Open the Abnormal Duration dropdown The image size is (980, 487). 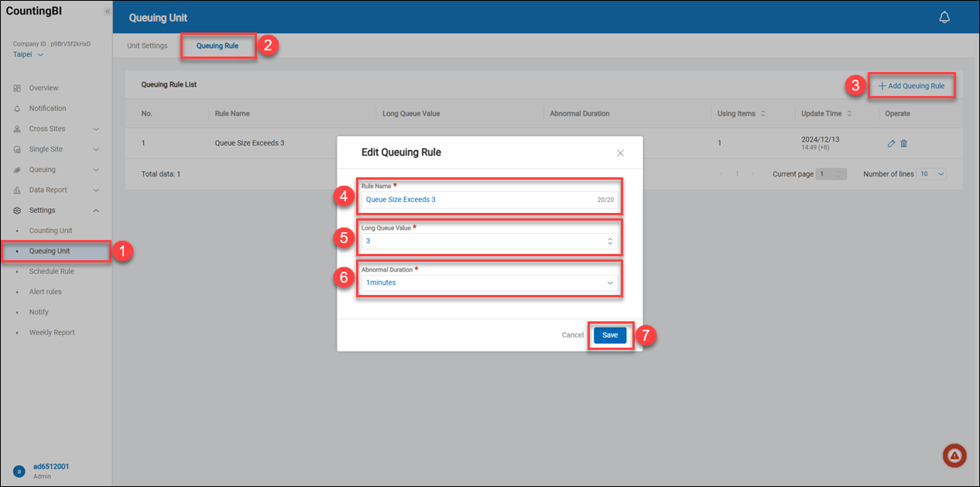[x=488, y=283]
